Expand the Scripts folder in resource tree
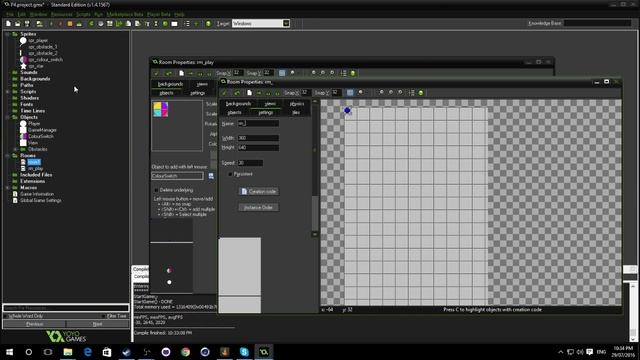The height and width of the screenshot is (360, 640). (x=7, y=92)
